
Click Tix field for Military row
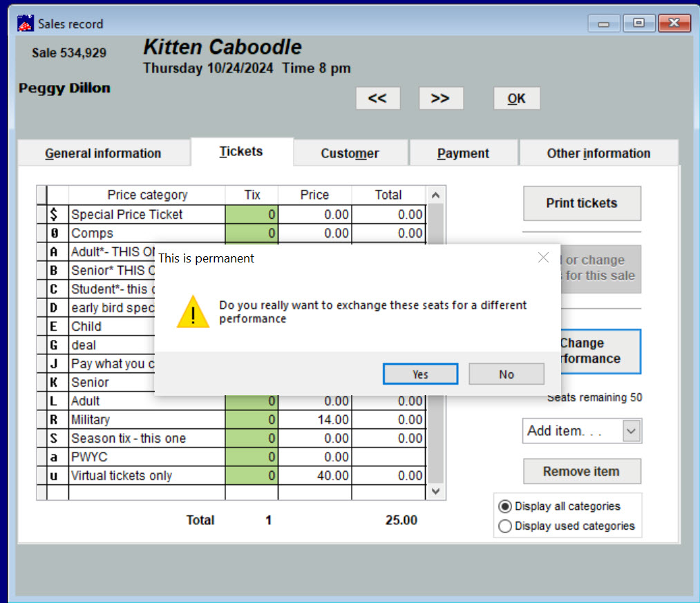click(252, 420)
